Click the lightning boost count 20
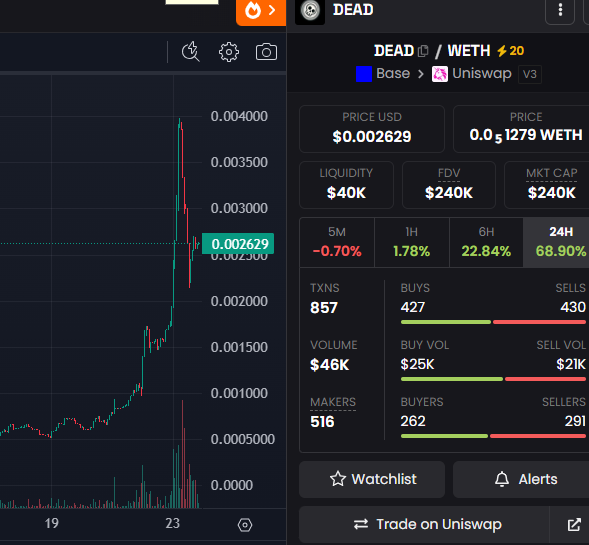 coord(510,51)
